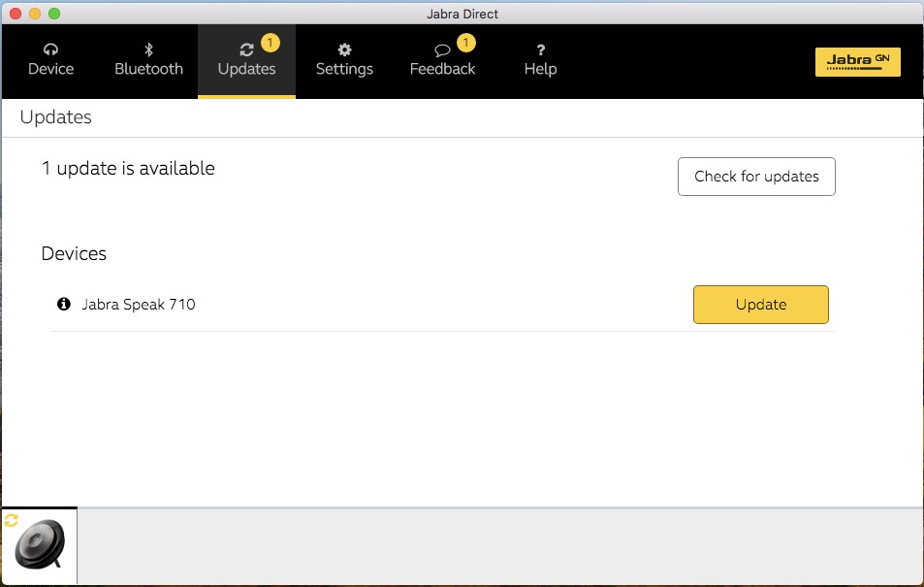Click the Feedback notification badge
924x587 pixels.
pyautogui.click(x=465, y=43)
